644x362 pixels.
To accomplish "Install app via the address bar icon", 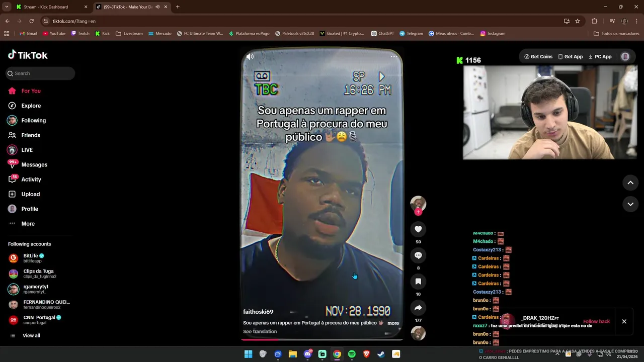I will pyautogui.click(x=567, y=21).
